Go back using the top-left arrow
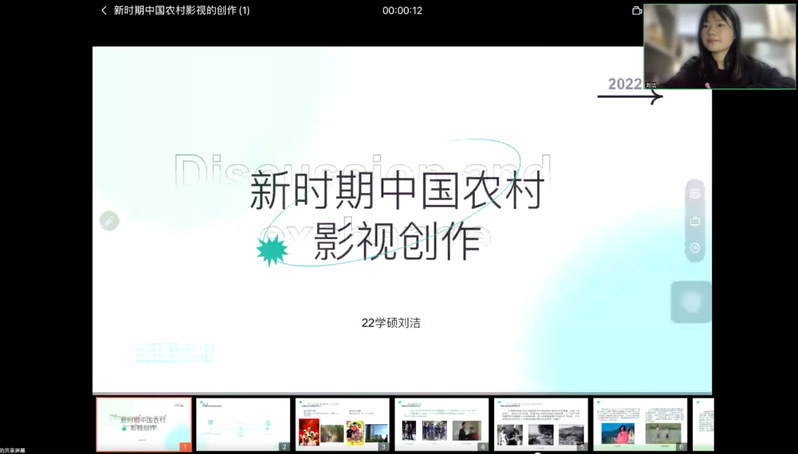Screen dimensions: 798x454 click(104, 11)
